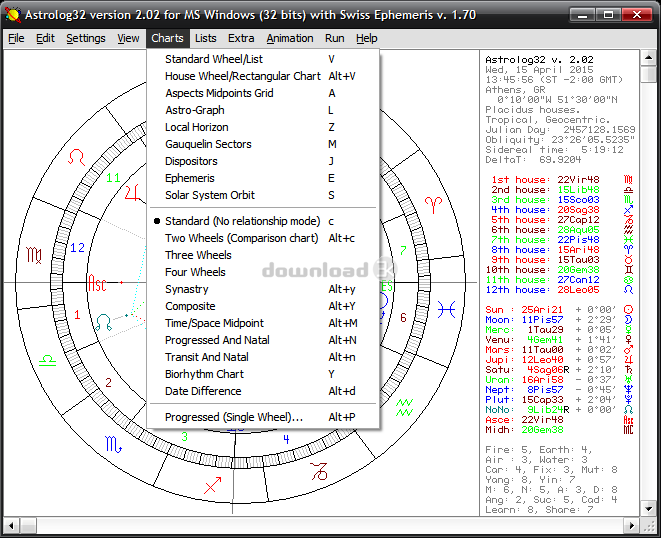Select Time/Space Midpoint
661x538 pixels.
coord(263,323)
